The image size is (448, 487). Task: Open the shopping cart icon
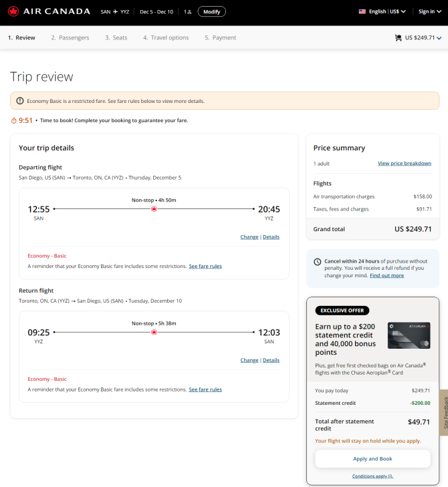(x=399, y=38)
